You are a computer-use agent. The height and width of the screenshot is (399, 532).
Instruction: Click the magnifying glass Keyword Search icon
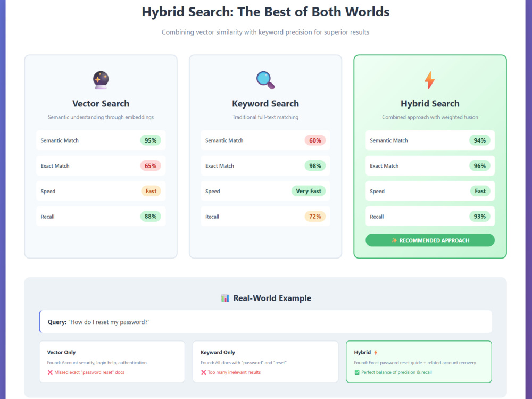(x=265, y=80)
